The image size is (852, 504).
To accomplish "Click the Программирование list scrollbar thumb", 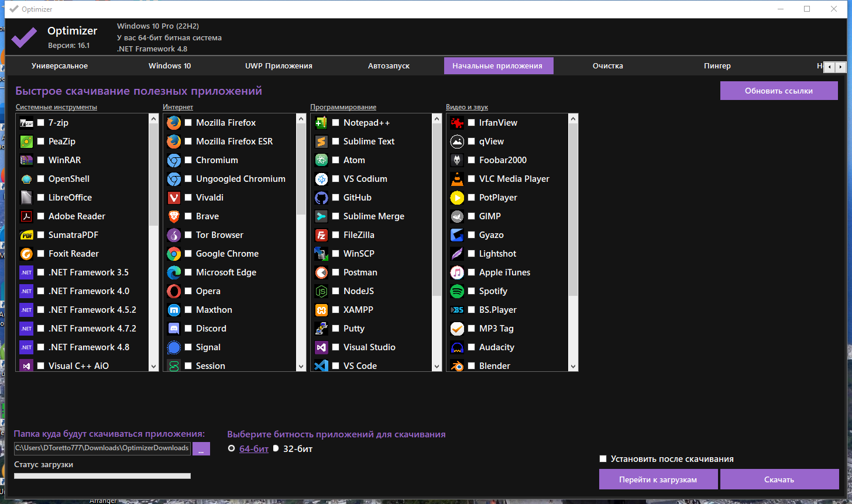I will pyautogui.click(x=437, y=210).
